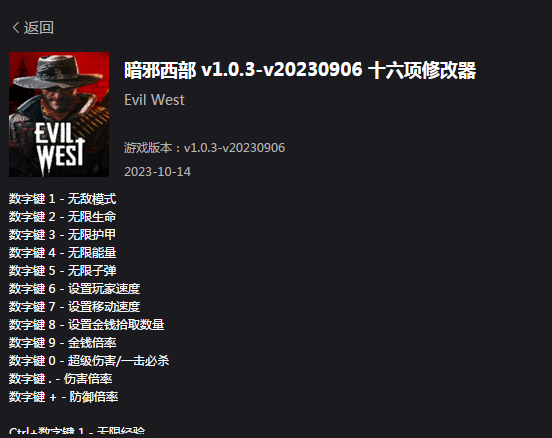Select the 无限护甲 hotkey line
The image size is (552, 438).
click(x=62, y=235)
